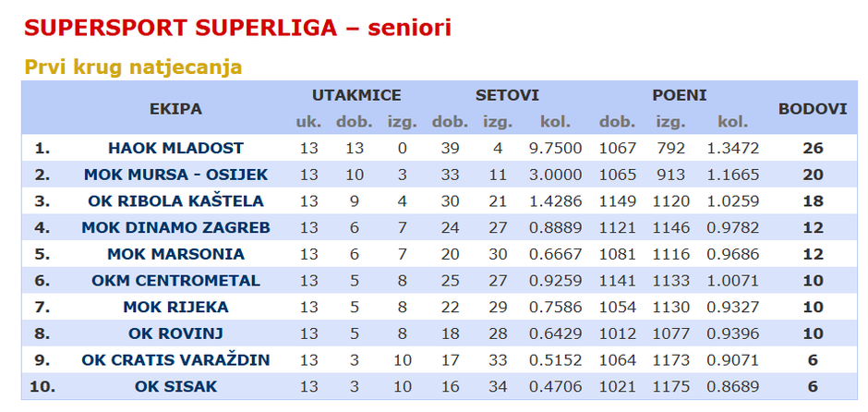868x412 pixels.
Task: Select OK RIBOLA KAŠTELA in the standings
Action: (175, 201)
